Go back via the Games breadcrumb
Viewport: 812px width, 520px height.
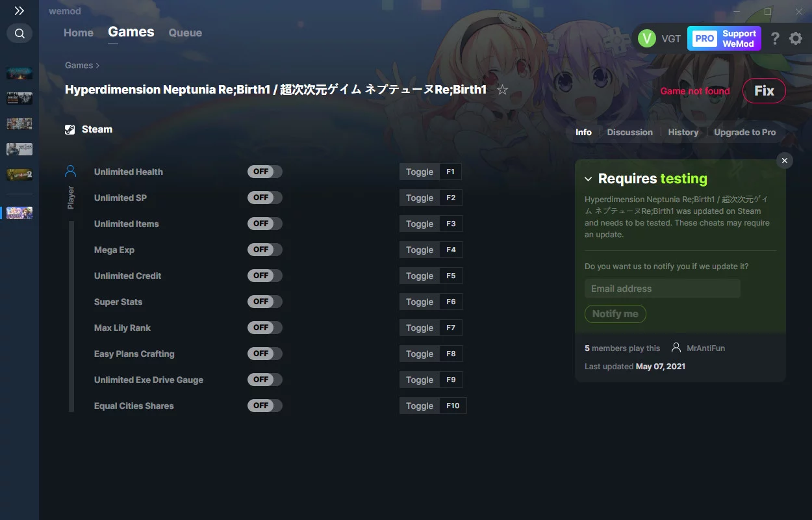point(79,65)
